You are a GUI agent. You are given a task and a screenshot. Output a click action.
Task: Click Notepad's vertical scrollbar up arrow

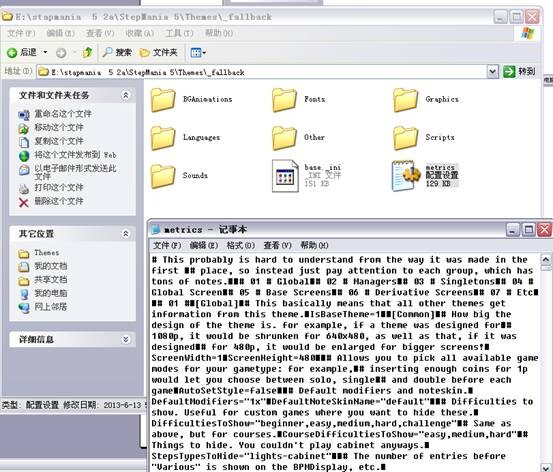[546, 260]
